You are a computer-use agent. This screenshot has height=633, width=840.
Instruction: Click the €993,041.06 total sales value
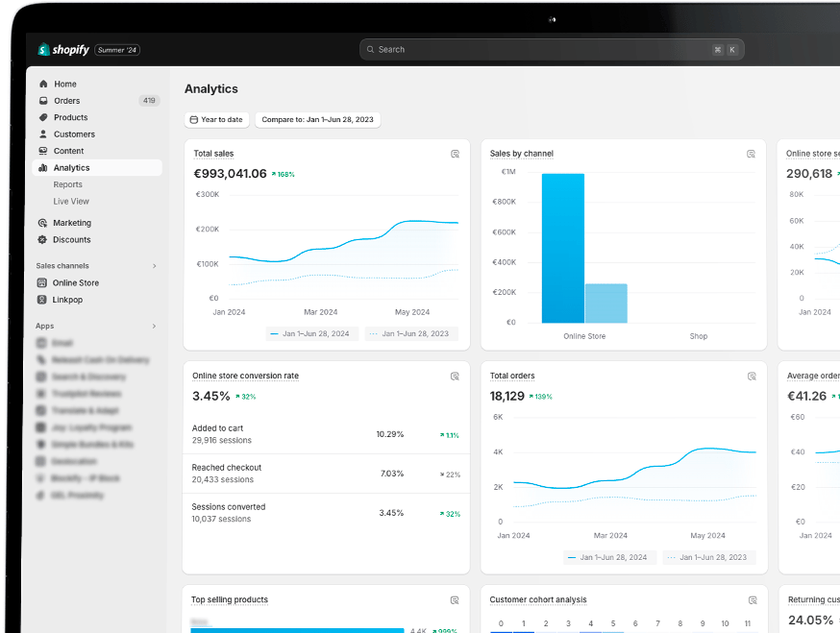coord(230,174)
